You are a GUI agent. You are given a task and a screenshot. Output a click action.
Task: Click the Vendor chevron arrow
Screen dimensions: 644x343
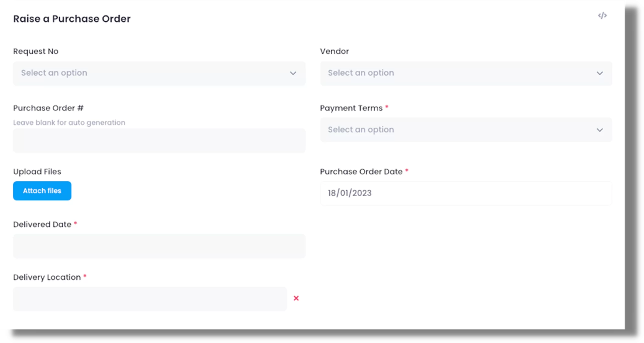[x=600, y=73]
